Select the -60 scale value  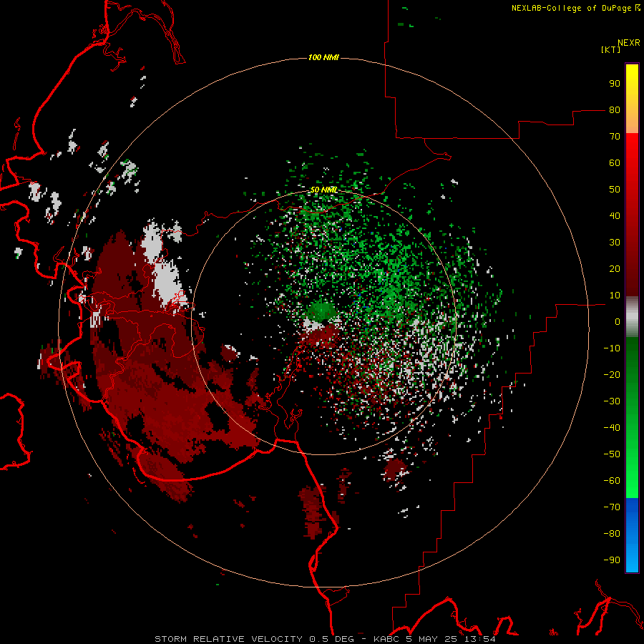point(612,481)
